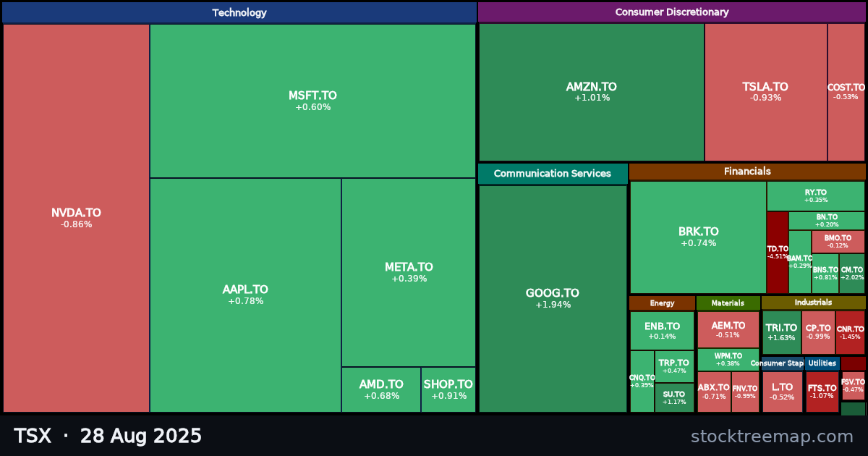Open the BNS.TO tile
The height and width of the screenshot is (456, 868).
(825, 274)
